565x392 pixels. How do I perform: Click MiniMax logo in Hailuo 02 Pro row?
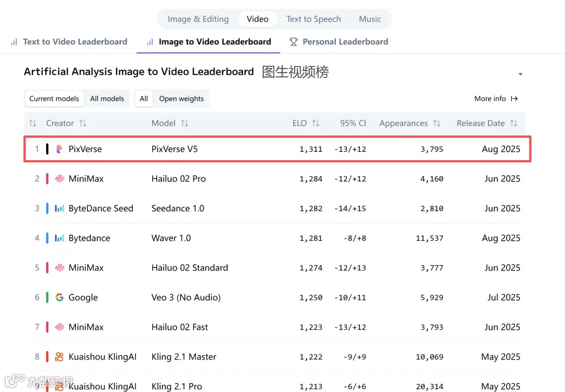point(60,178)
